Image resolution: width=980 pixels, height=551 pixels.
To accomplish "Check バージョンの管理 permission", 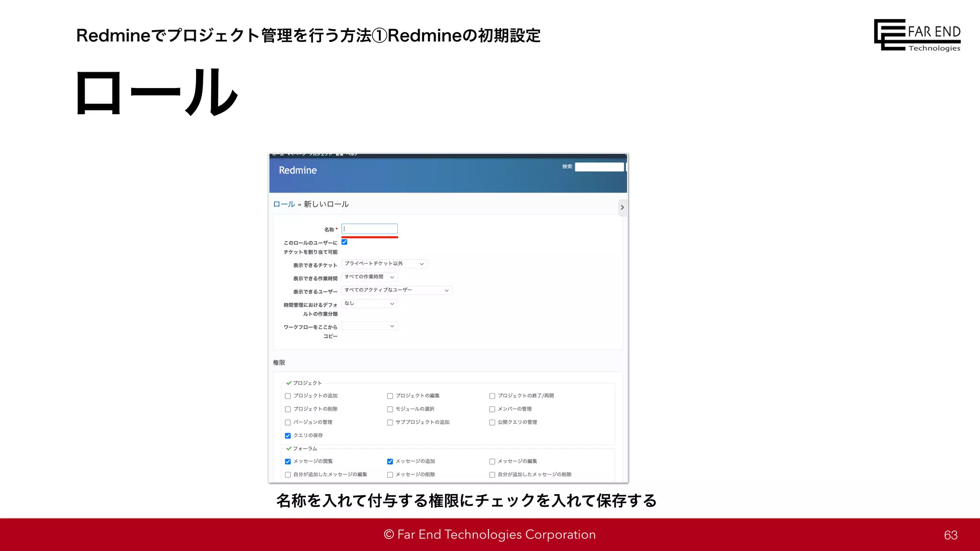I will coord(288,423).
